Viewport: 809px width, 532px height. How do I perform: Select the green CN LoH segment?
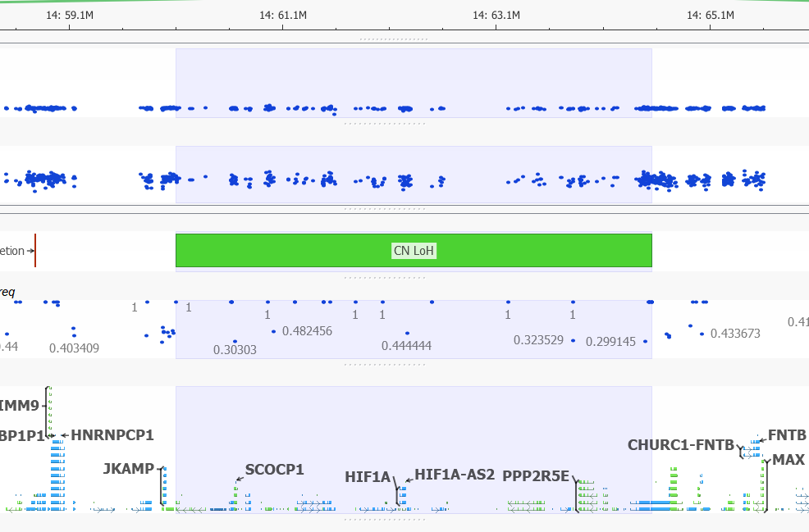coord(413,250)
